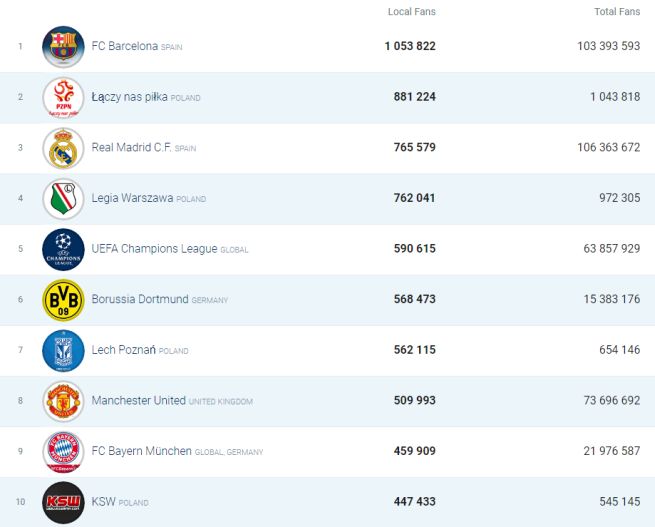Click the KSW logo icon
Image resolution: width=655 pixels, height=527 pixels.
[63, 502]
